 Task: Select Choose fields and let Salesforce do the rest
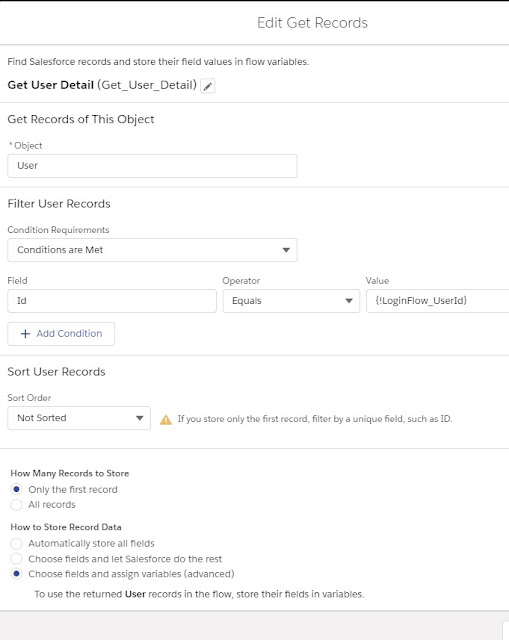pos(16,558)
